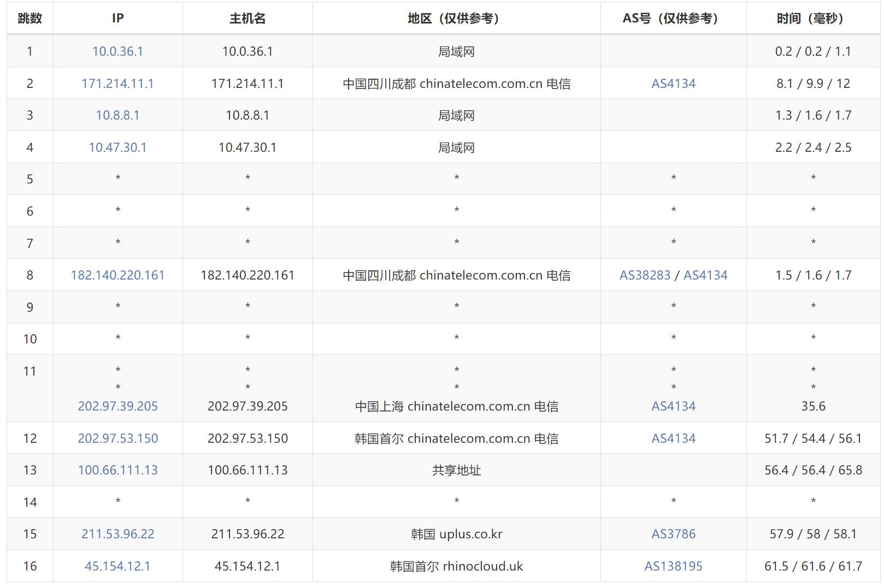The image size is (884, 588).
Task: Click 中国上海 chinatelecom.com.cn 电信 cell
Action: click(x=456, y=406)
